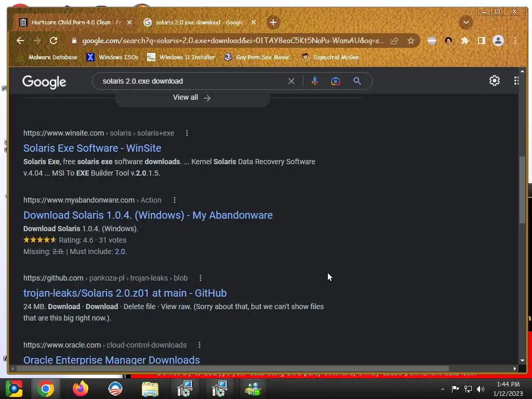Open Download Solaris 1.0.4 My Abandonware link

148,215
